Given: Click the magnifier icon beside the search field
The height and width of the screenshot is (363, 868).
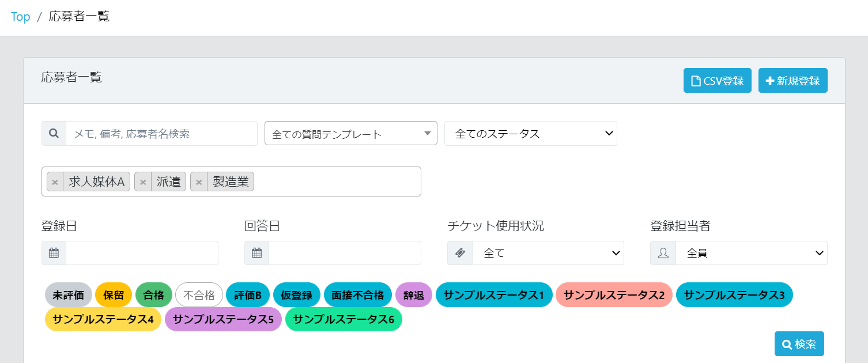Looking at the screenshot, I should click(54, 134).
